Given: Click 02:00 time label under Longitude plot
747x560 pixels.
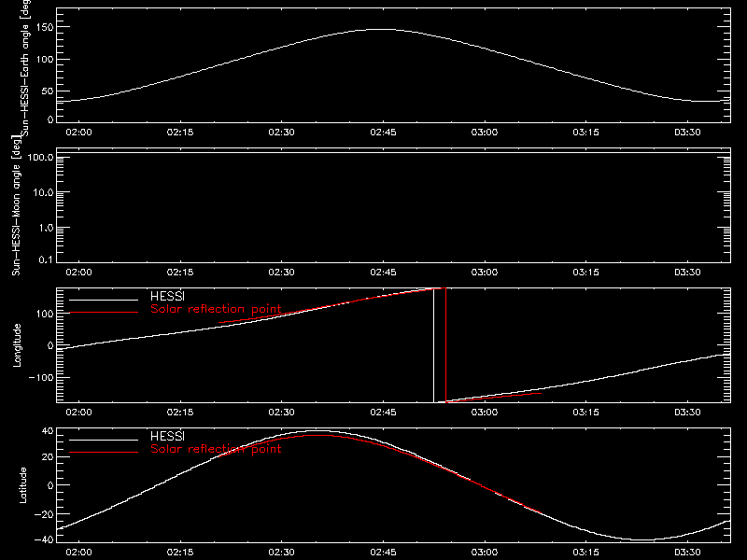Looking at the screenshot, I should [x=78, y=412].
